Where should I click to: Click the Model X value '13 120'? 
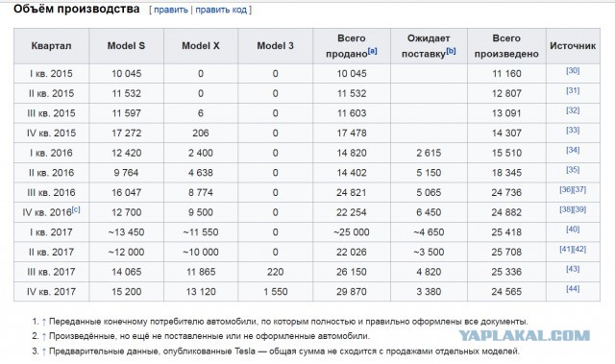click(201, 292)
